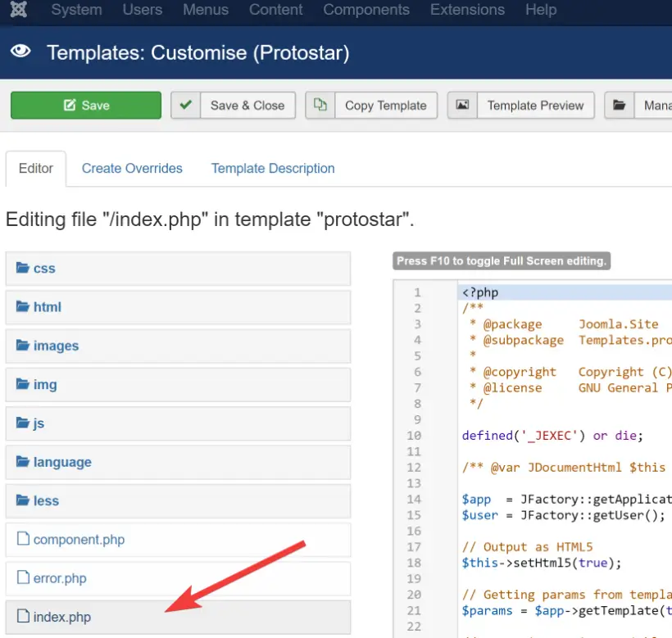Click the folder icon on the Manage button
Image resolution: width=672 pixels, height=638 pixels.
[x=619, y=105]
